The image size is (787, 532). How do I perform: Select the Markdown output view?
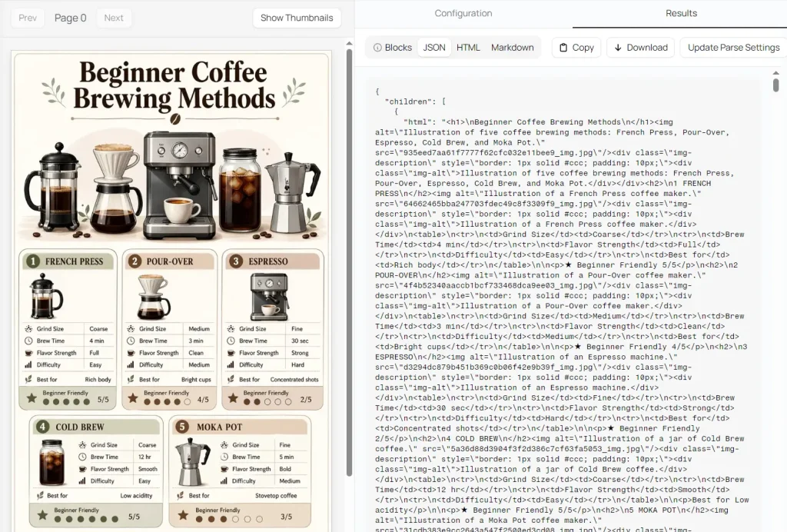512,48
